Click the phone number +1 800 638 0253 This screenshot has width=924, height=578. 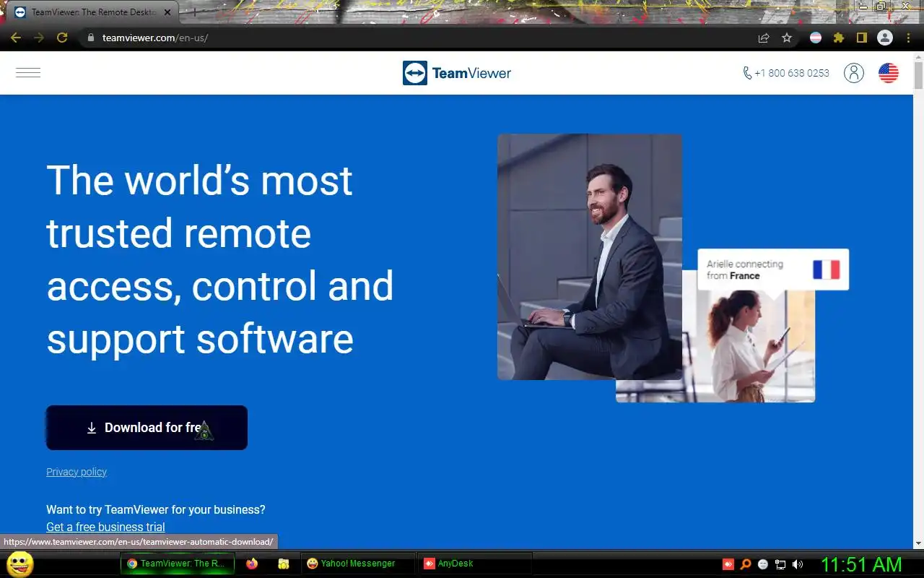pyautogui.click(x=786, y=73)
